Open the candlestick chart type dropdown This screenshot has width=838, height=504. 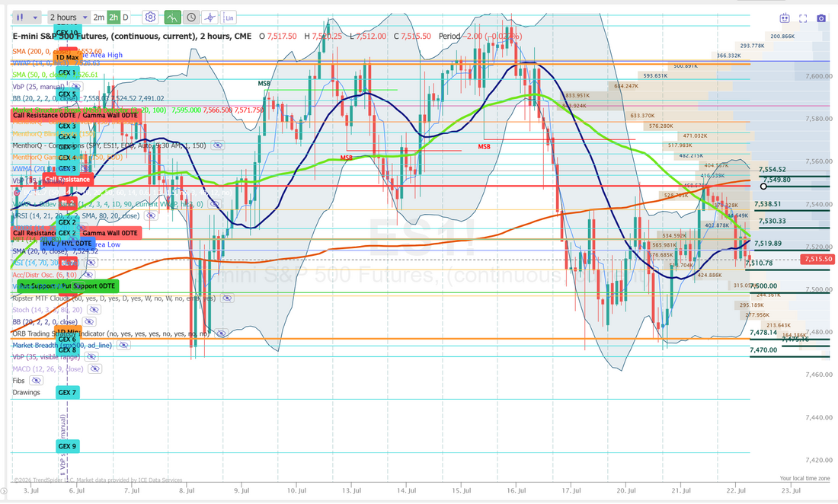click(x=26, y=17)
